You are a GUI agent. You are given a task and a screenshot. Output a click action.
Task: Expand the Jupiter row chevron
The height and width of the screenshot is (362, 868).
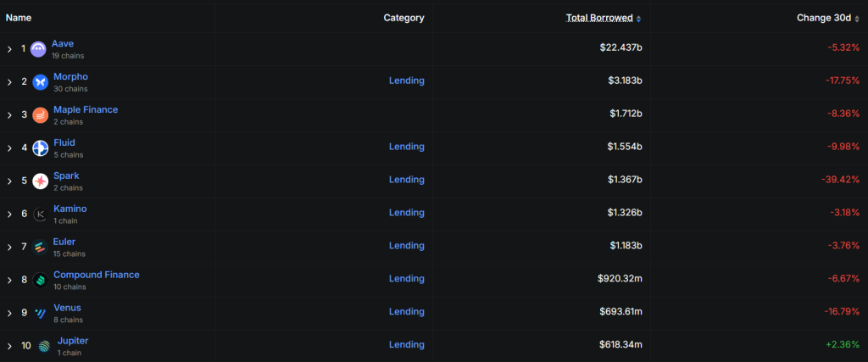[x=9, y=346]
